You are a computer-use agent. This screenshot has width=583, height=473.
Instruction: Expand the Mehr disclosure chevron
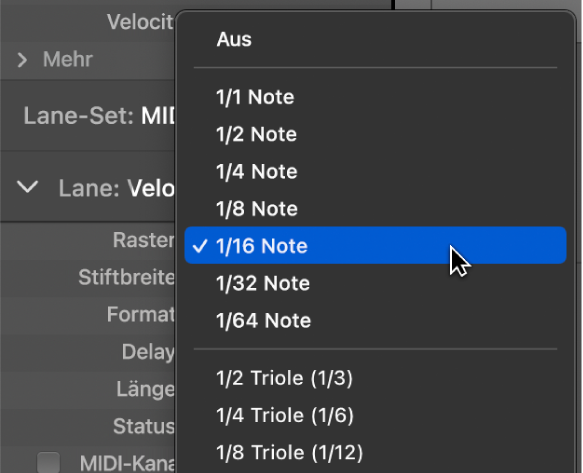(22, 60)
